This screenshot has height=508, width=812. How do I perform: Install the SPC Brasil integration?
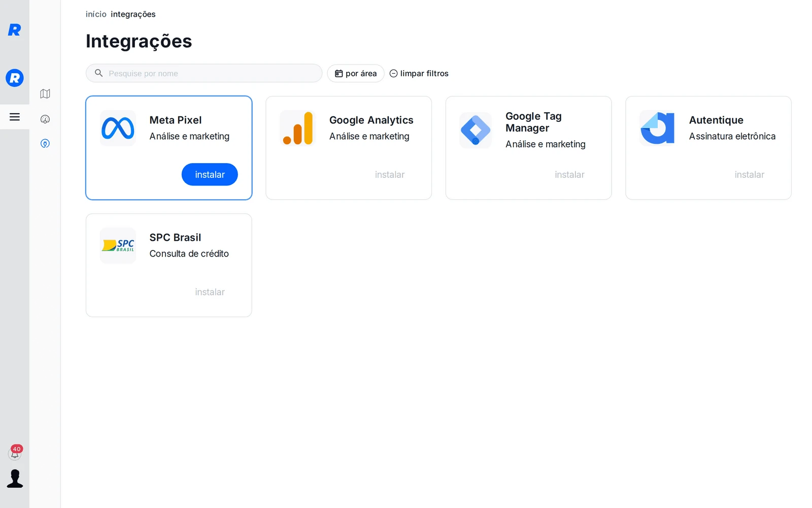[210, 292]
